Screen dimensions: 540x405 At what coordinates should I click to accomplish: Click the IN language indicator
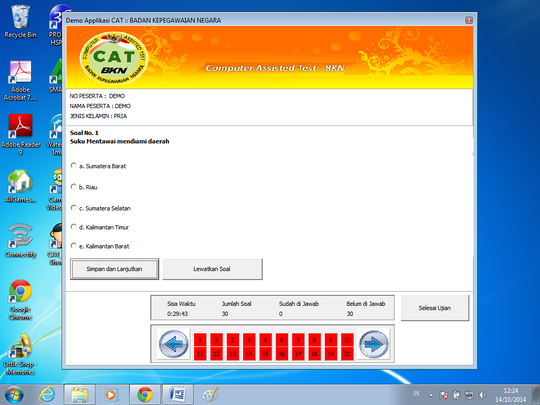coord(416,393)
